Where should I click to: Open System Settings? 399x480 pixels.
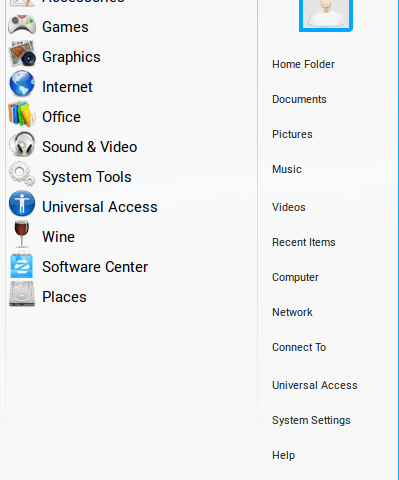pyautogui.click(x=311, y=420)
